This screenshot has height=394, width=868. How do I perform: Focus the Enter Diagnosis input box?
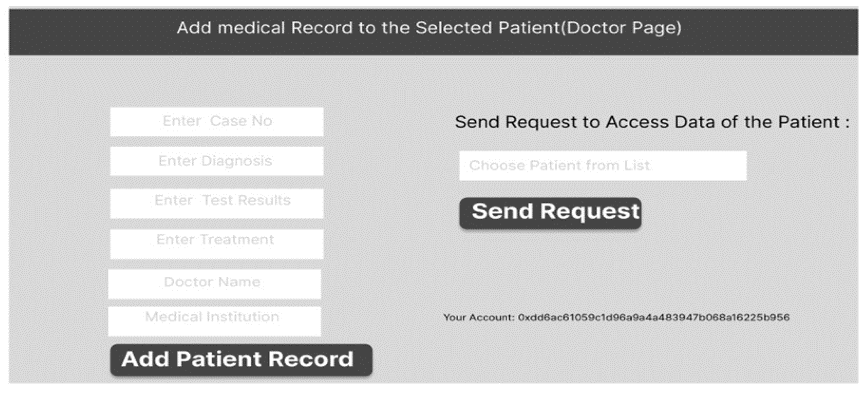point(217,161)
